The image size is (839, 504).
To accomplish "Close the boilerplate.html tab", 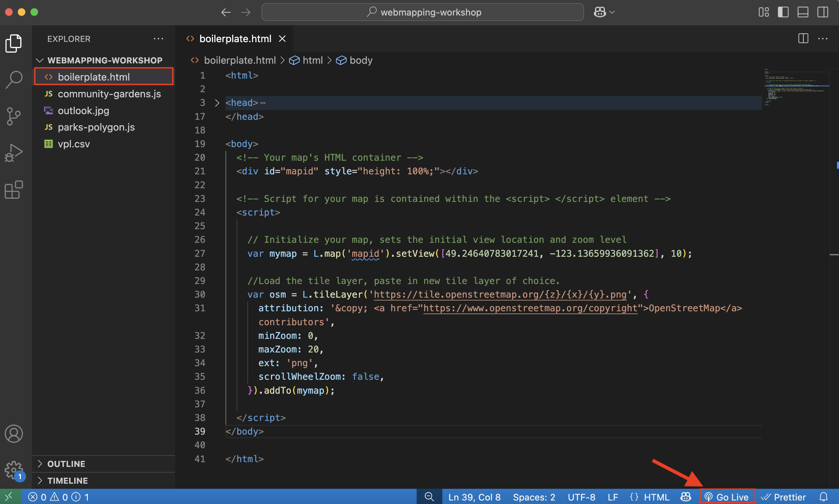I will 282,39.
